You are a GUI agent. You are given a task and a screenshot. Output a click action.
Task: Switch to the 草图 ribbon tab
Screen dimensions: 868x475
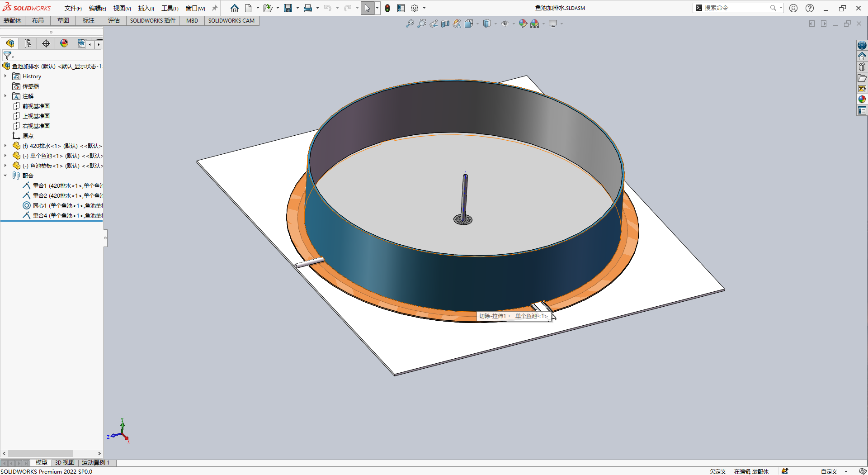click(63, 20)
